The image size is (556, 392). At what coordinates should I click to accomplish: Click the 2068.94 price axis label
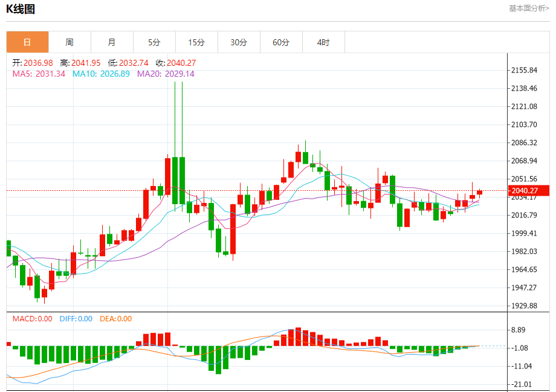pyautogui.click(x=524, y=161)
